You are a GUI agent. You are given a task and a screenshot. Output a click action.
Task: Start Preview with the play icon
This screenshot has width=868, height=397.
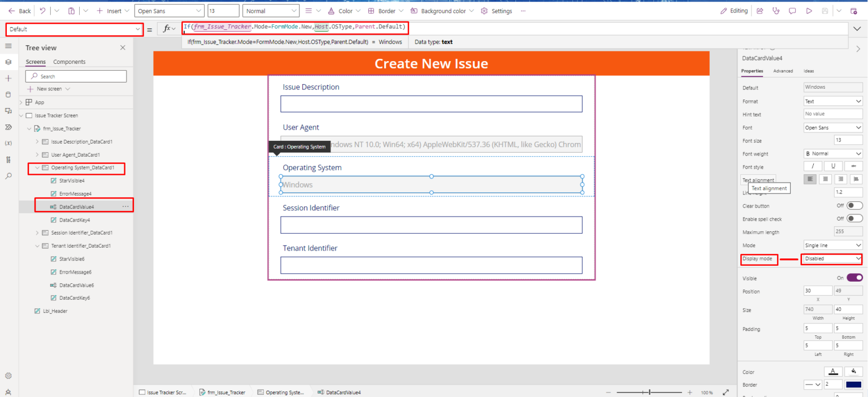(x=809, y=10)
